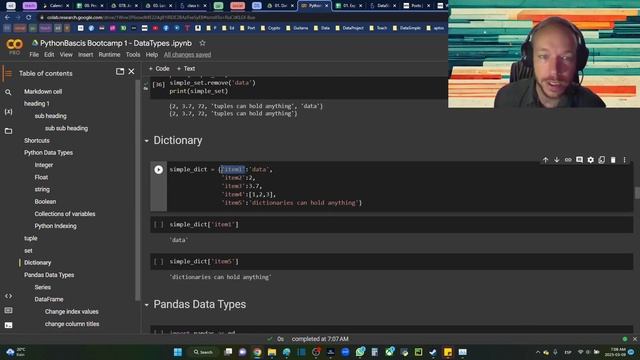The height and width of the screenshot is (360, 640).
Task: Go to Collections of variables section
Action: (x=65, y=214)
